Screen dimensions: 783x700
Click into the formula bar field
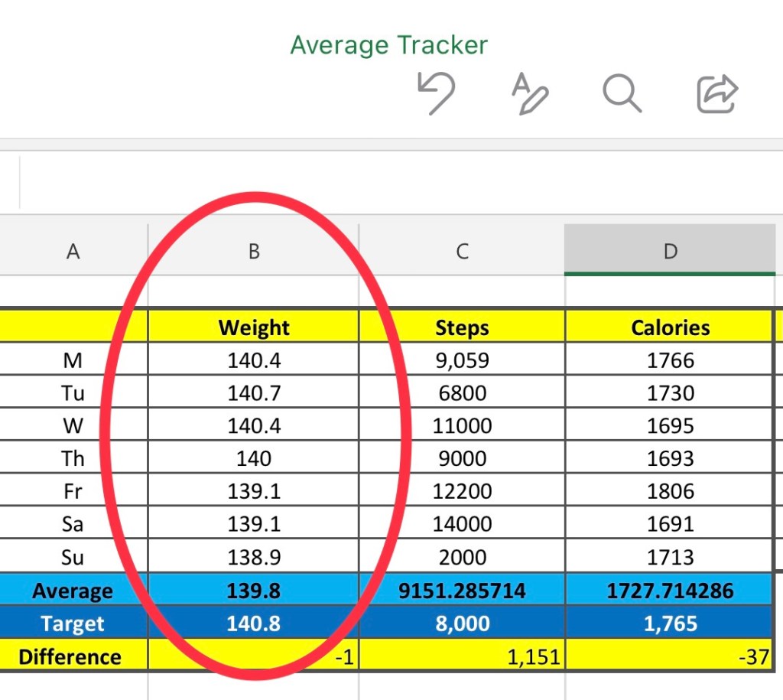coord(398,182)
